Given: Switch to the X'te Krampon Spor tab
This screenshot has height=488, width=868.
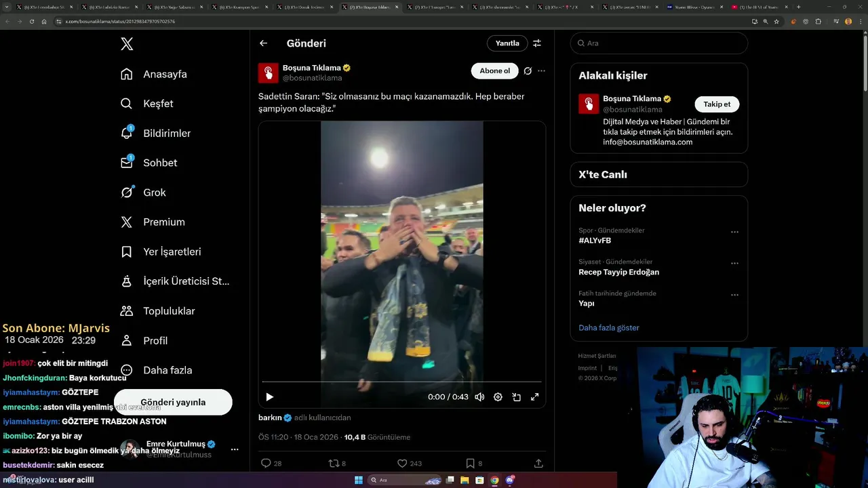Looking at the screenshot, I should [x=239, y=7].
